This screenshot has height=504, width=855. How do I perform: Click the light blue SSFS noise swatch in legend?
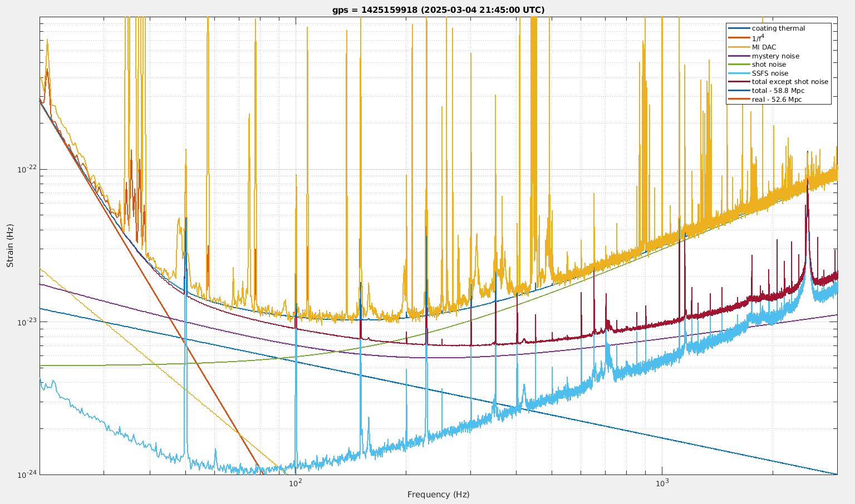[x=739, y=73]
